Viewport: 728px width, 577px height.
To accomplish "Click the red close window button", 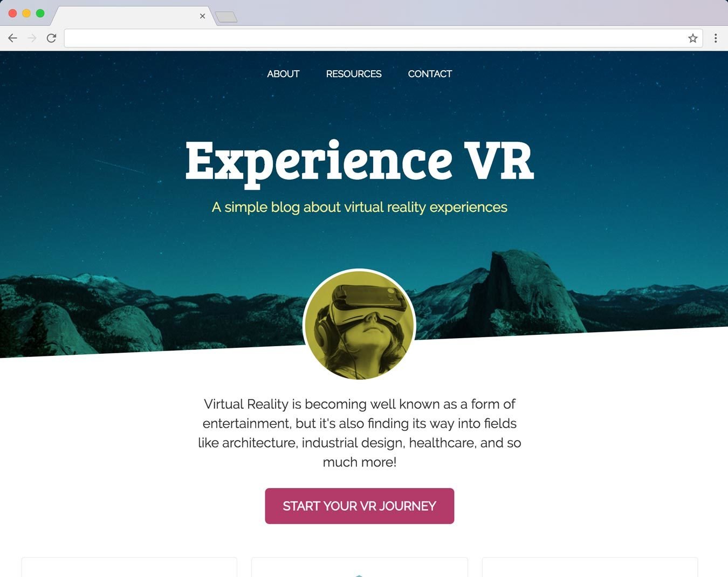I will (12, 13).
